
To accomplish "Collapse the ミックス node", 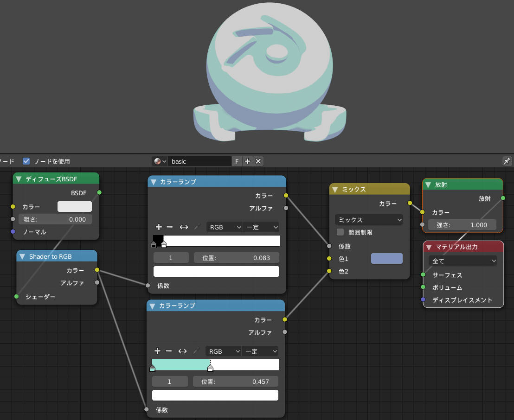I will [x=335, y=189].
